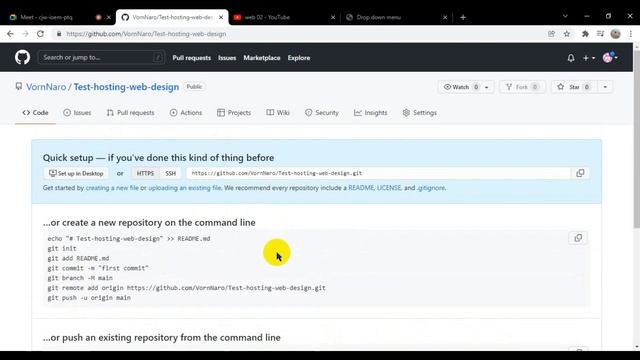The height and width of the screenshot is (360, 640).
Task: Switch to the Meet browser tab
Action: (60, 17)
